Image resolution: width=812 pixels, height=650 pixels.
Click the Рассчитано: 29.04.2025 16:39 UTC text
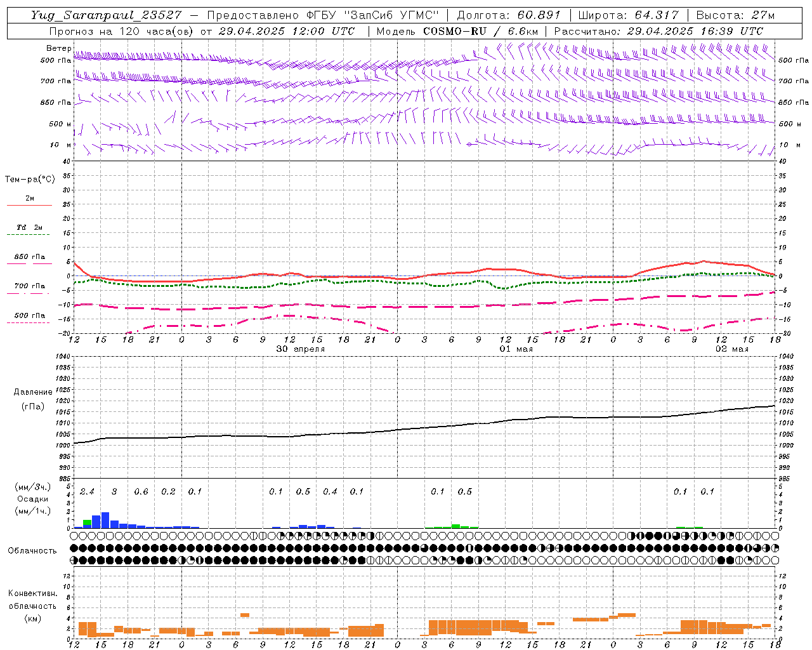658,31
